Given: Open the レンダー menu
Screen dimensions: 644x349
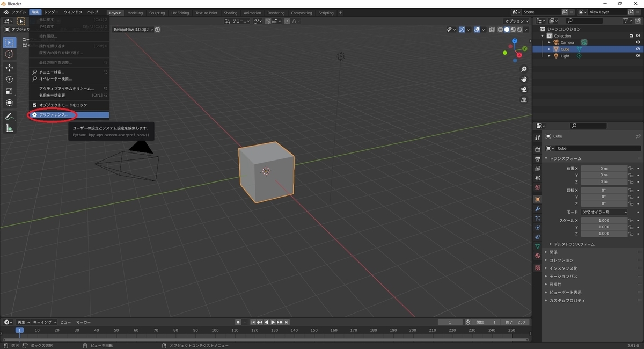Looking at the screenshot, I should (x=51, y=12).
